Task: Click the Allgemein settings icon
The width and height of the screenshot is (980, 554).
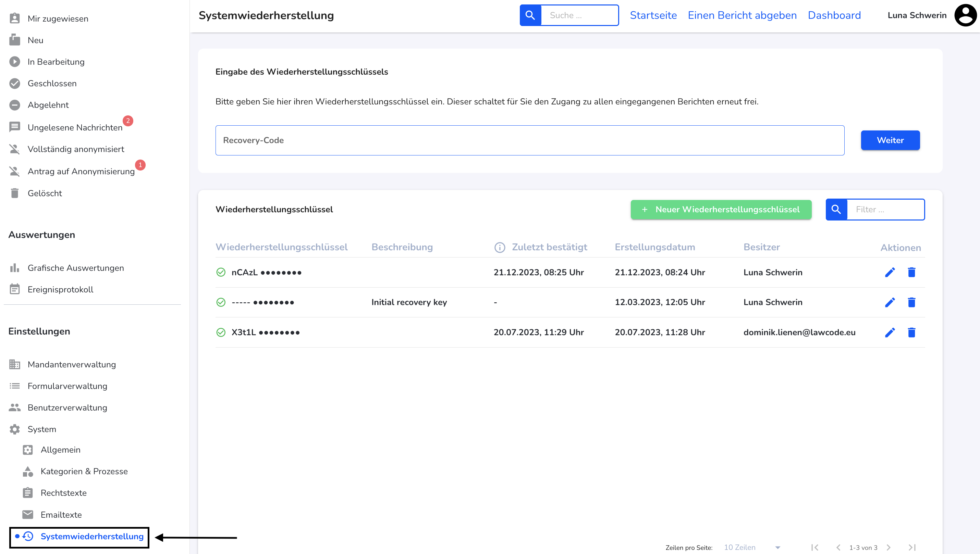Action: (x=28, y=450)
